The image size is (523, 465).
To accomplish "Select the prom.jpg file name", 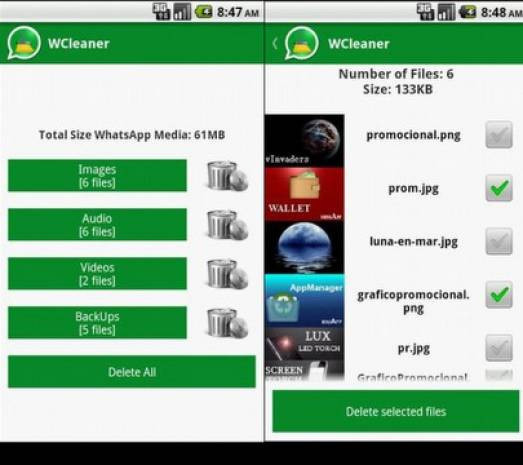I will point(413,189).
